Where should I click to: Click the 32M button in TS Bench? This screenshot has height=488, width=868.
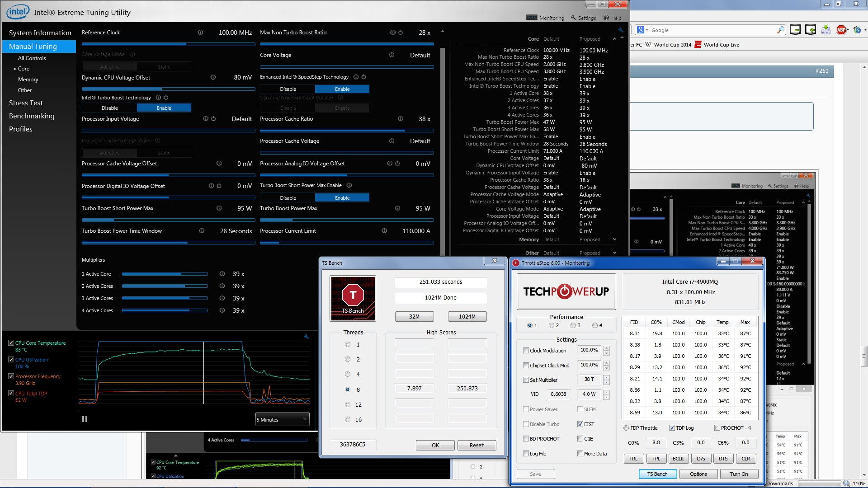coord(414,317)
